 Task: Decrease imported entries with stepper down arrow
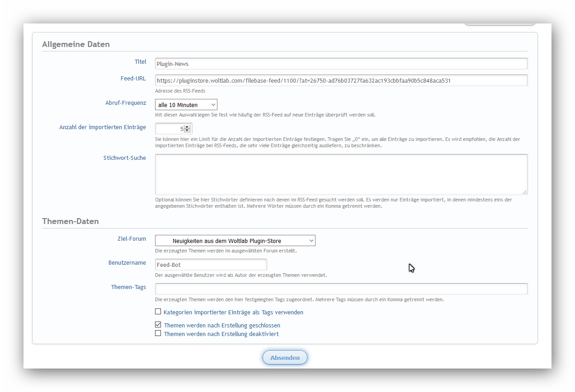tap(188, 131)
